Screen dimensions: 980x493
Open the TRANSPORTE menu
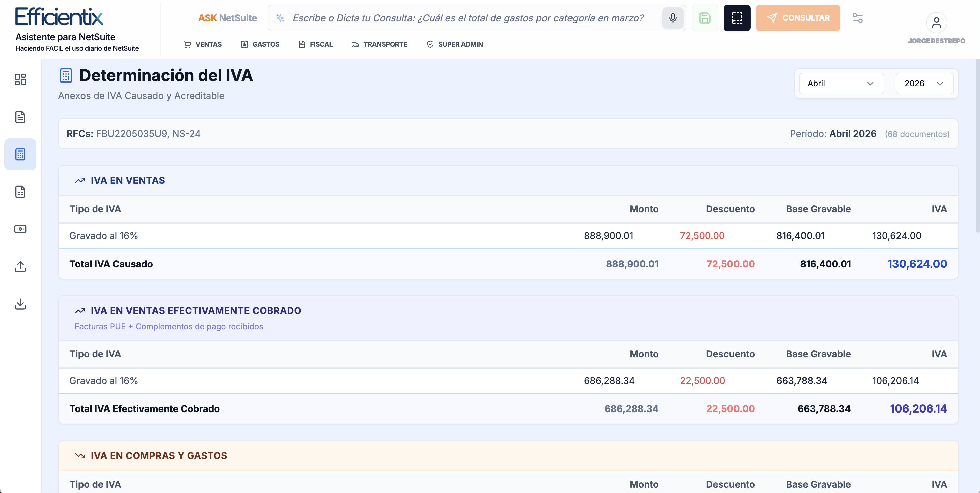coord(379,44)
